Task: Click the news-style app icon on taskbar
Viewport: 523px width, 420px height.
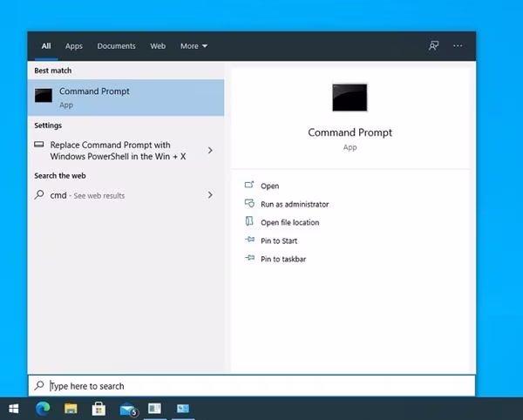Action: click(x=154, y=409)
